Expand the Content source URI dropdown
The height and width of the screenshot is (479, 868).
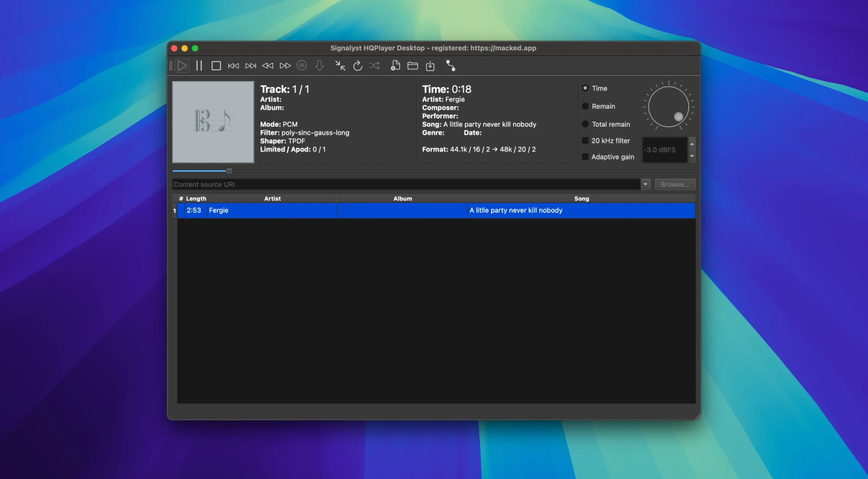(x=645, y=184)
